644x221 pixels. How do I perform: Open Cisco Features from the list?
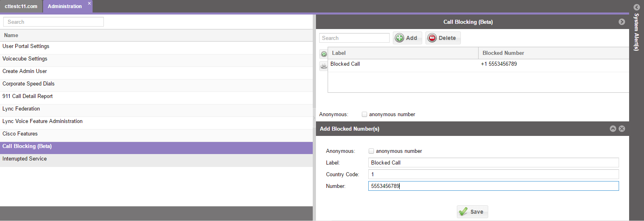pos(20,134)
